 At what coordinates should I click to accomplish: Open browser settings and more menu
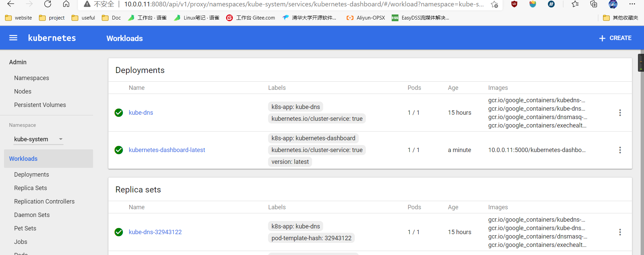click(632, 4)
